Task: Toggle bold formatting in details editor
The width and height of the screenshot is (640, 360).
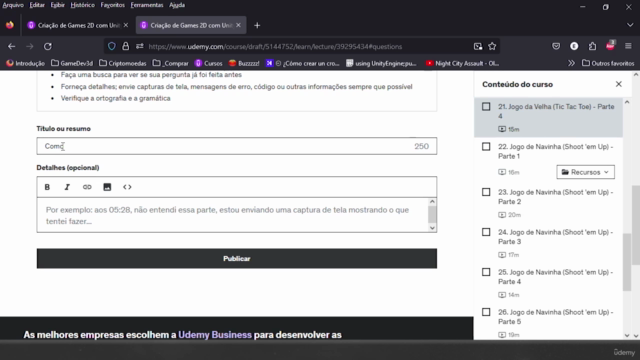Action: click(47, 187)
